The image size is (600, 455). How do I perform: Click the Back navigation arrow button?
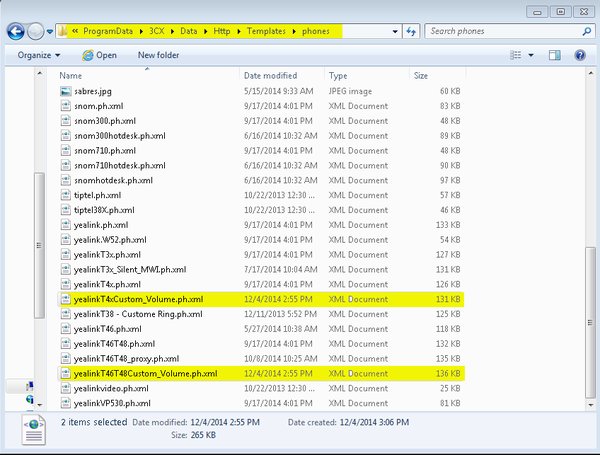(17, 32)
